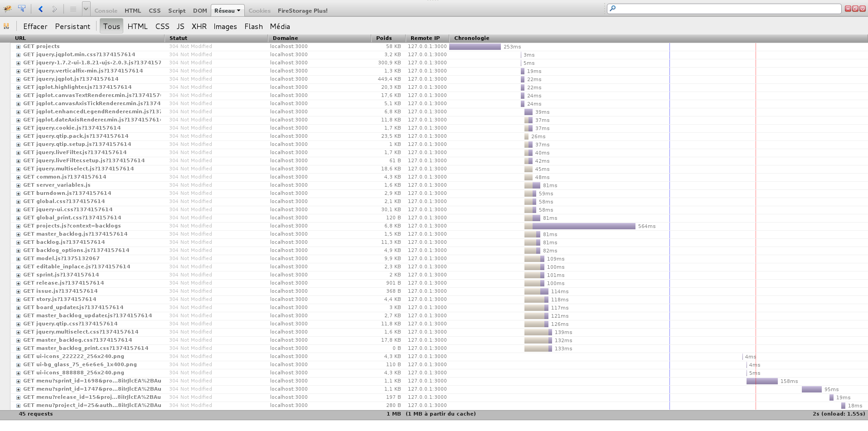Screen dimensions: 868x431
Task: Expand the GET jquery.jqplot.js request
Action: 18,79
